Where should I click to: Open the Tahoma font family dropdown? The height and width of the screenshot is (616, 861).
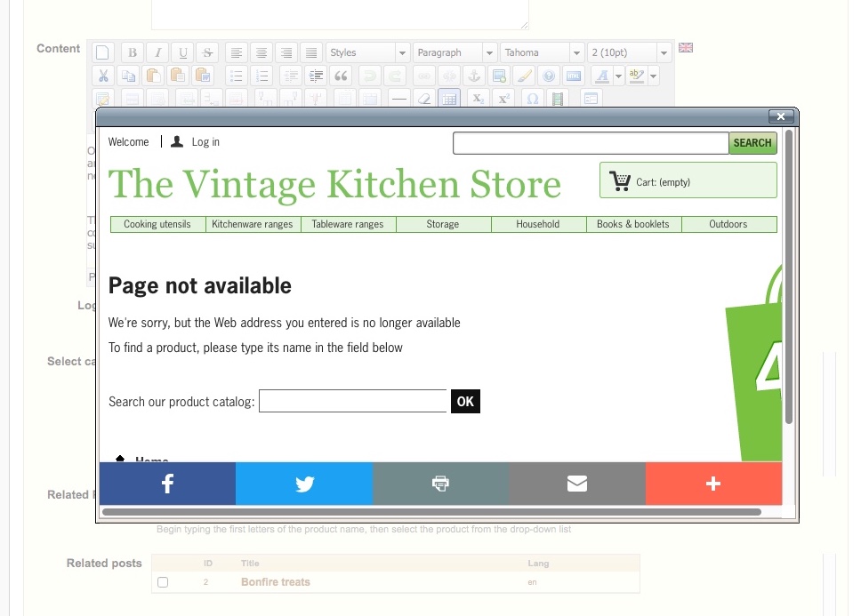pos(543,52)
